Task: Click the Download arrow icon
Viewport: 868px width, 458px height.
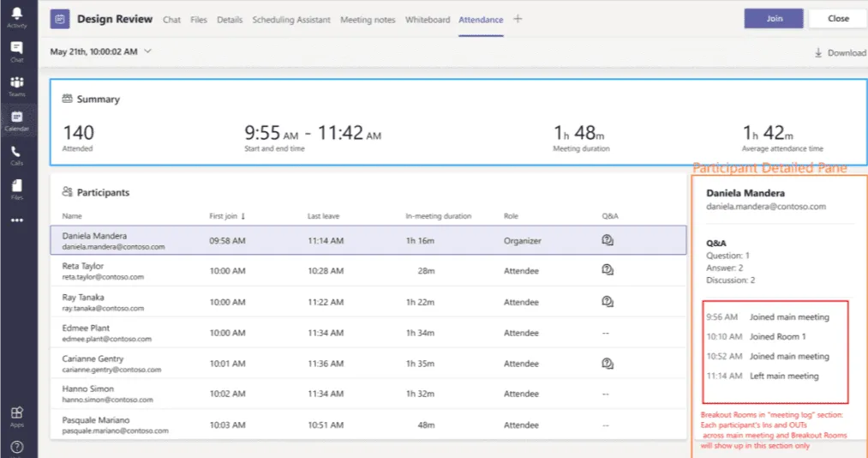Action: (818, 52)
